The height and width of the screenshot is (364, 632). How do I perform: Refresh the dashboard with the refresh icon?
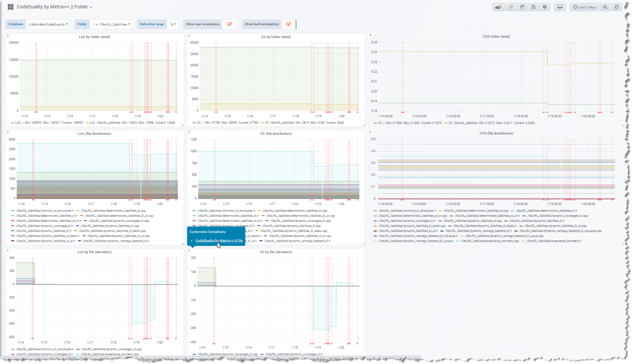point(617,7)
